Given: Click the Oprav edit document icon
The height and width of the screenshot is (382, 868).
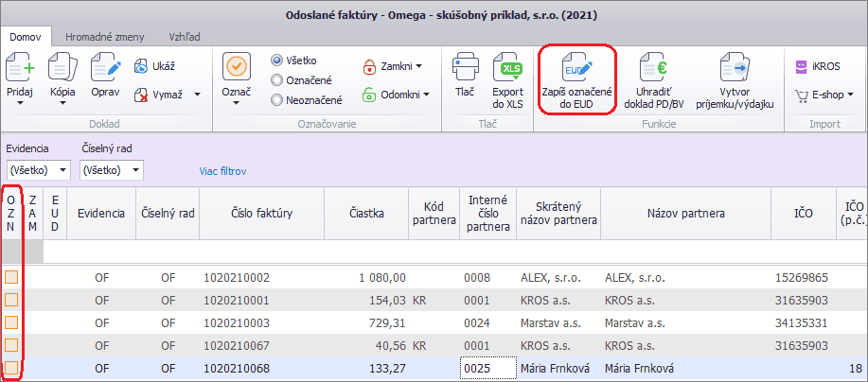Looking at the screenshot, I should (104, 68).
